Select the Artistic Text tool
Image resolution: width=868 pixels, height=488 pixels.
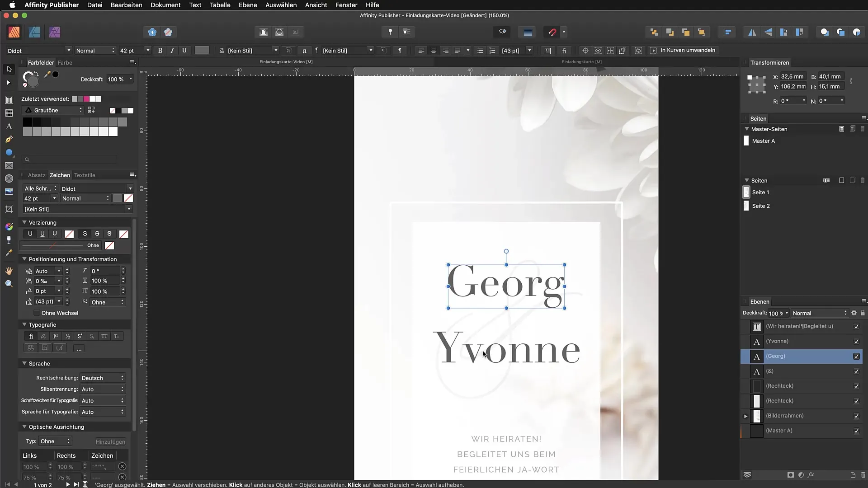tap(9, 127)
